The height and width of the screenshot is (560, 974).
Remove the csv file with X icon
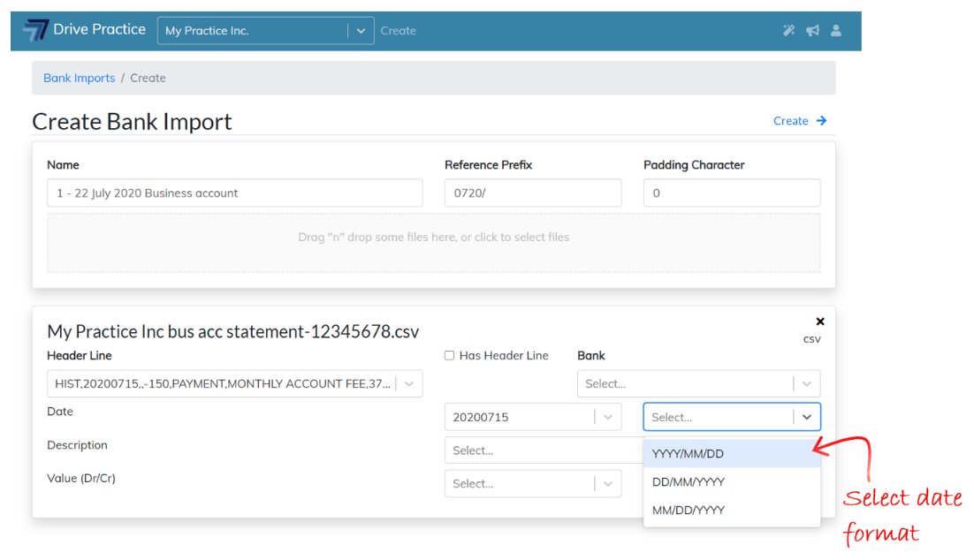[820, 321]
